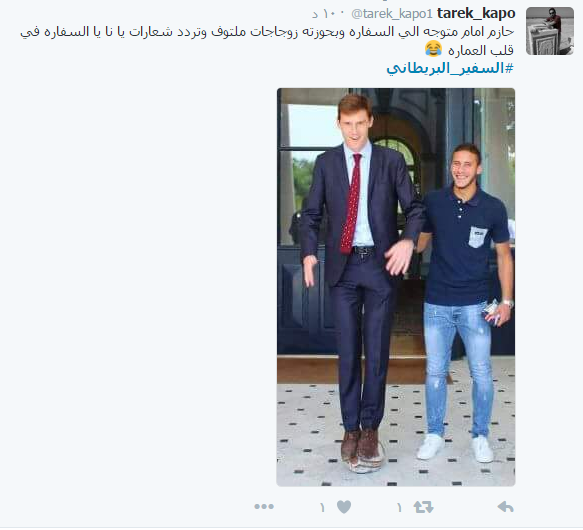View the retweet count beside retweet icon
Image resolution: width=583 pixels, height=530 pixels.
[x=399, y=508]
